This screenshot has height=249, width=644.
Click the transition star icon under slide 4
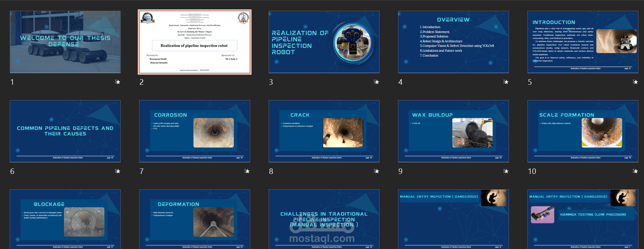coord(506,82)
